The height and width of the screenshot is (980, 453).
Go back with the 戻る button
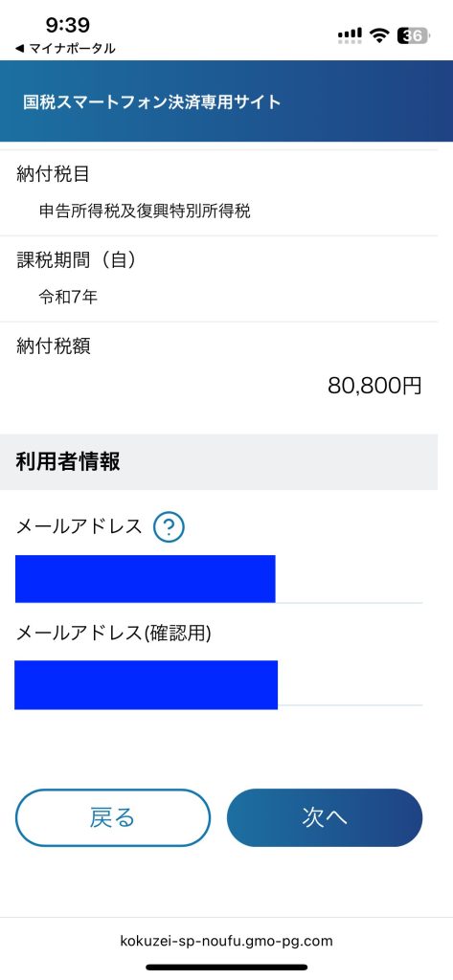(x=113, y=817)
